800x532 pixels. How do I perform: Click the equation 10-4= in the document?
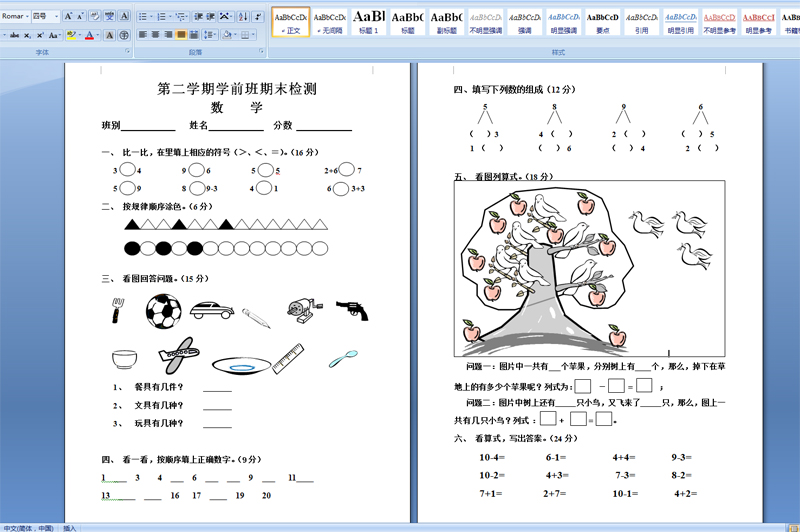pyautogui.click(x=492, y=458)
